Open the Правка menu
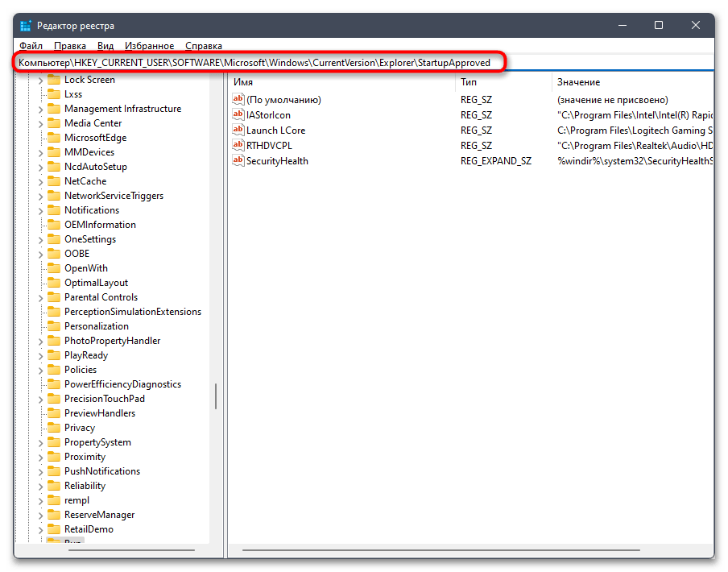Viewport: 728px width, 572px height. pyautogui.click(x=69, y=45)
